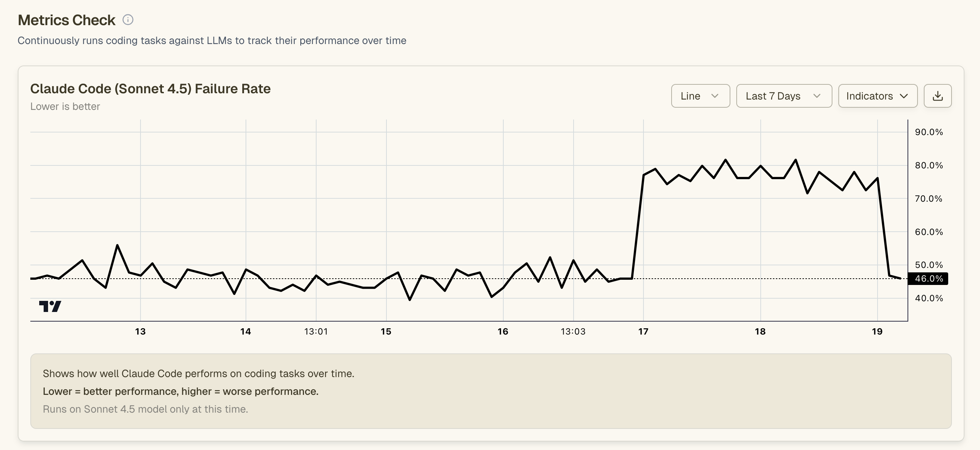Click the 90.0% label on the price axis
The image size is (980, 450).
pos(929,132)
